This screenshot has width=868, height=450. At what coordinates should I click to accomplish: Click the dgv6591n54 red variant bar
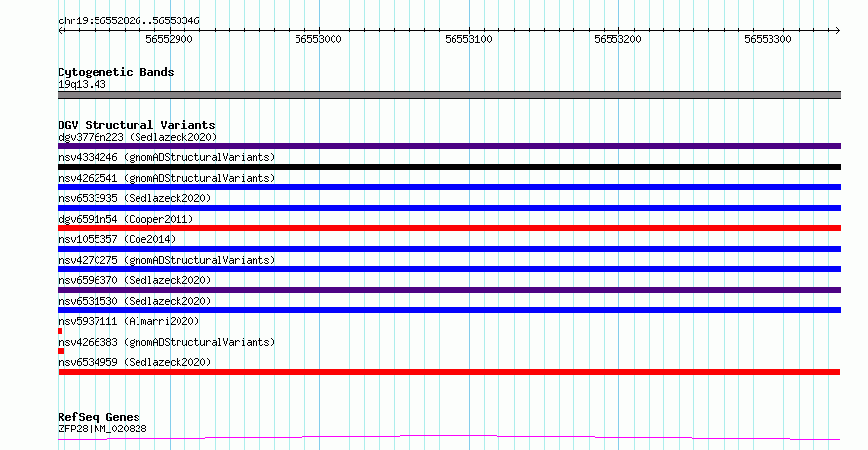[449, 228]
